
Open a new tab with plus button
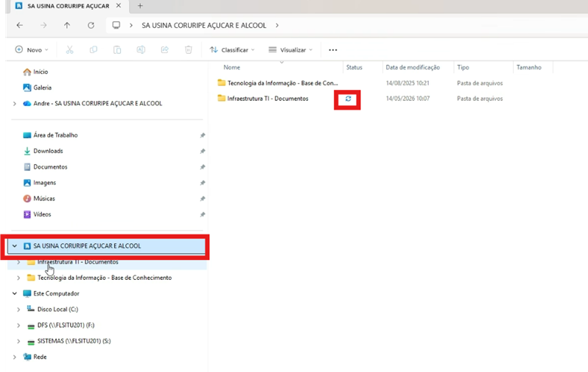pyautogui.click(x=140, y=6)
